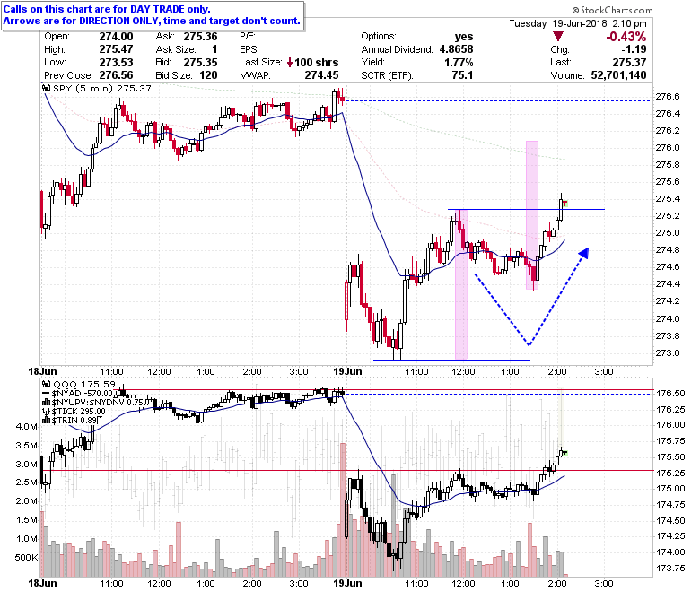Click the 175.25 axis label on QQQ panel
This screenshot has height=591, width=700.
670,473
